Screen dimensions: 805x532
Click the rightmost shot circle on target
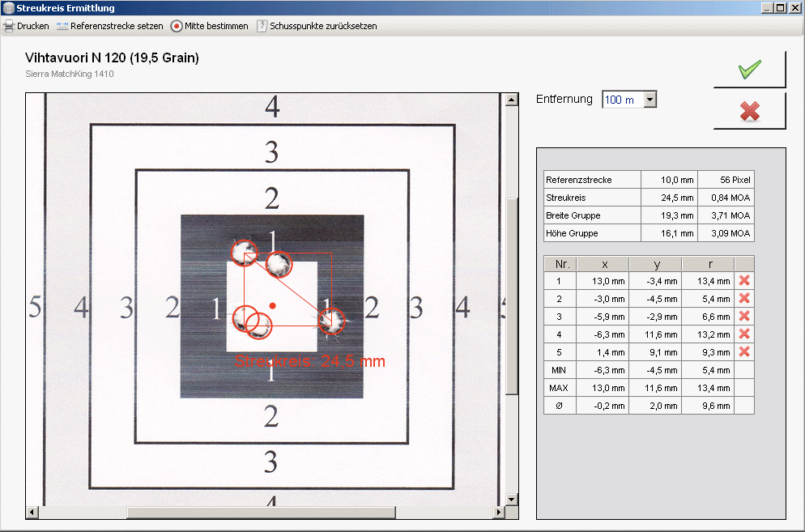pos(332,321)
